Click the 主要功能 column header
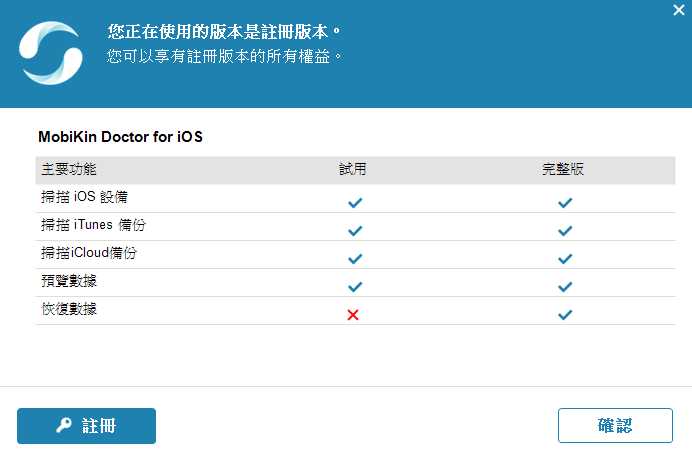Viewport: 692px width, 456px height. pos(69,169)
